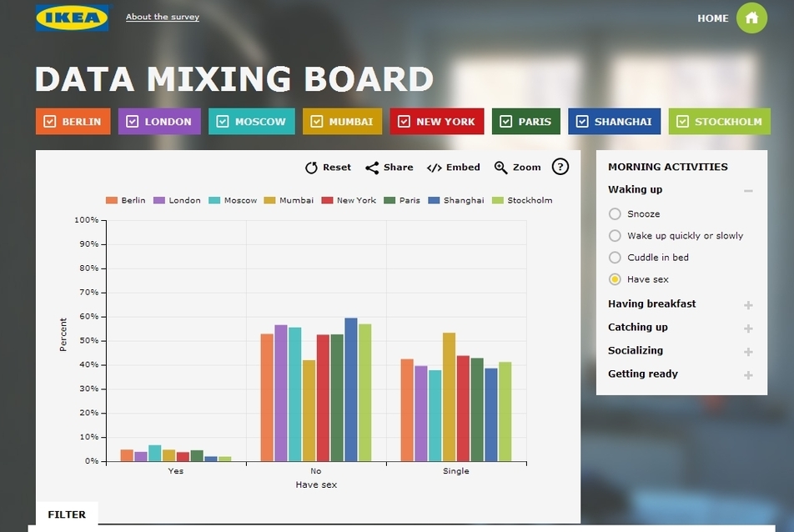Expand Socializing with its plus
Viewport: 794px width, 532px height.
point(748,352)
